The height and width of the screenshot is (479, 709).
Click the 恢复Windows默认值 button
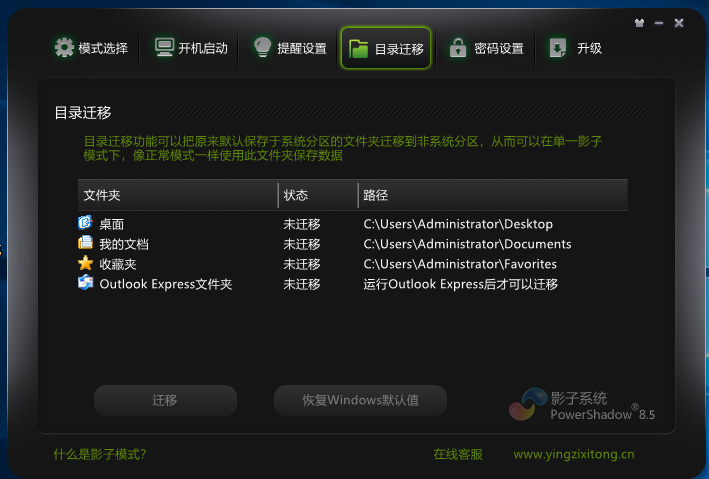pyautogui.click(x=360, y=400)
